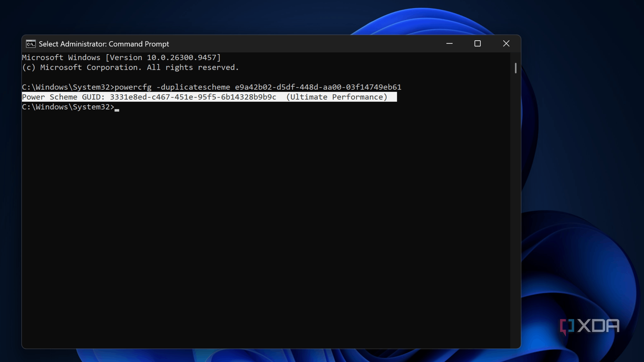Maximize the Command Prompt window
644x362 pixels.
click(477, 44)
